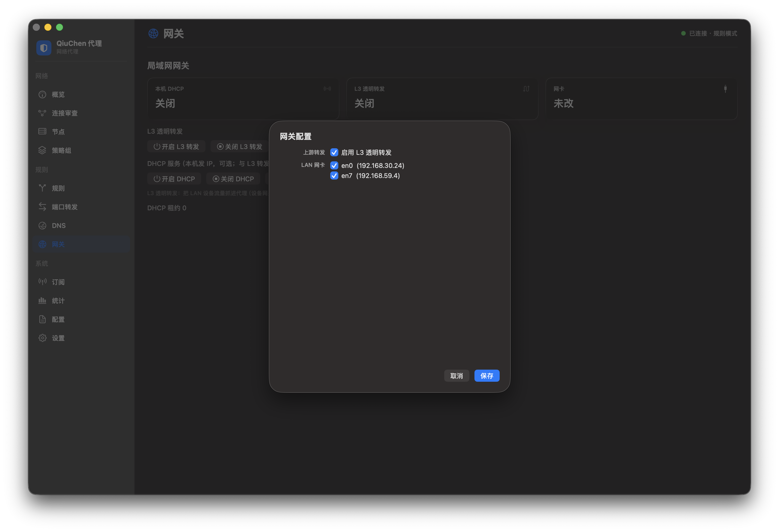Click the 策略组 layers icon
This screenshot has height=532, width=779.
click(42, 150)
